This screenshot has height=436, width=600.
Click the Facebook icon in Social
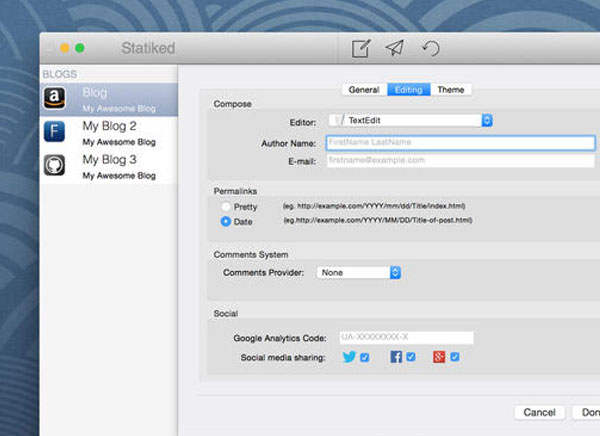[396, 357]
